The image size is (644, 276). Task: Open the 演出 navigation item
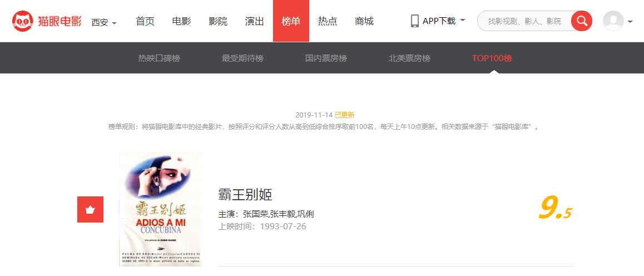[x=255, y=21]
